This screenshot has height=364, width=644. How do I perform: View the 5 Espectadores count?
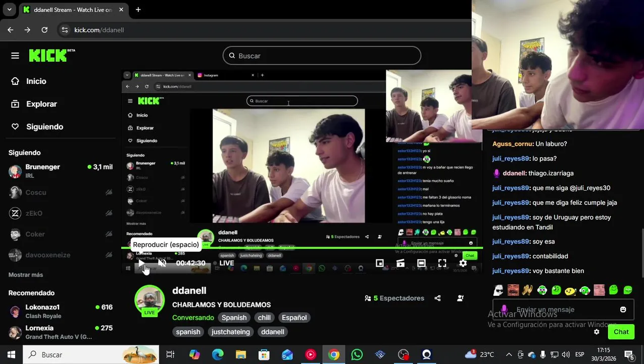click(x=394, y=298)
